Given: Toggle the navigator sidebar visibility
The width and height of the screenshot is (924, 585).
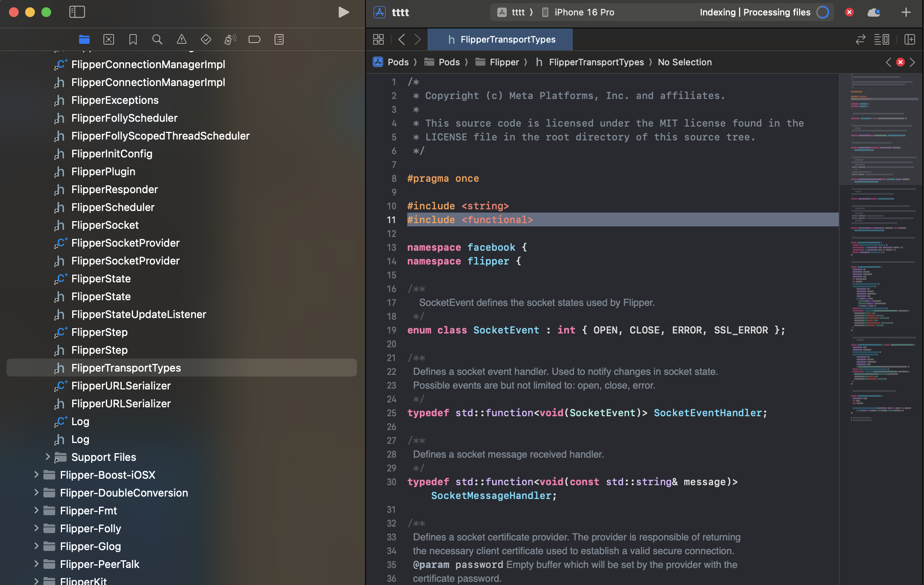Looking at the screenshot, I should click(77, 12).
